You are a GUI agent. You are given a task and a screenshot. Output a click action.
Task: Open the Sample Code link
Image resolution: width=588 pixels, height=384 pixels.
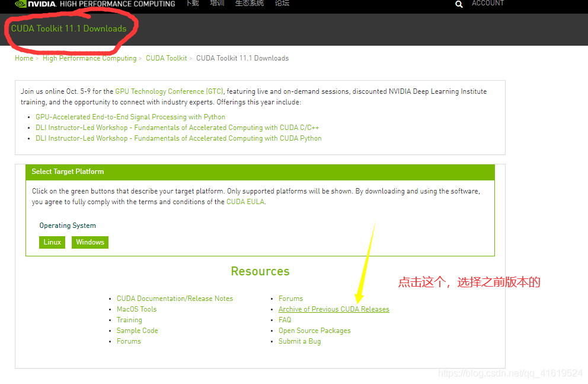point(138,331)
